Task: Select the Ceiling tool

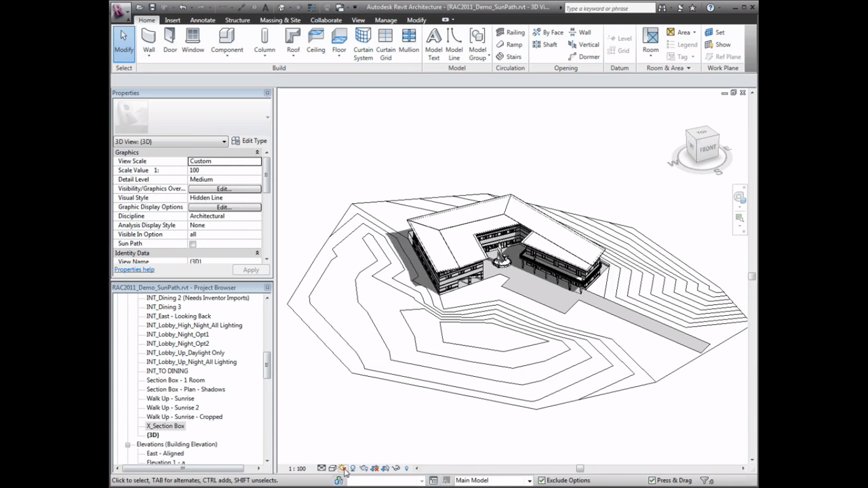Action: 316,41
